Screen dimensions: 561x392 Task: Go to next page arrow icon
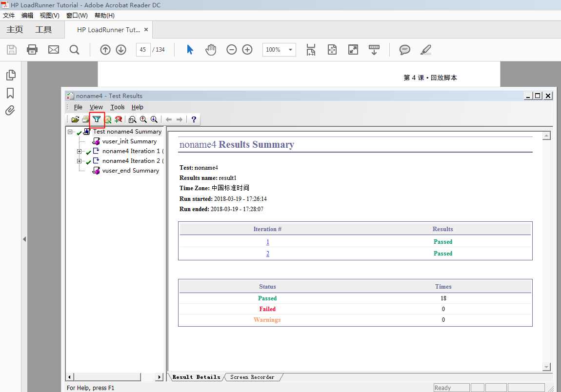click(x=121, y=49)
